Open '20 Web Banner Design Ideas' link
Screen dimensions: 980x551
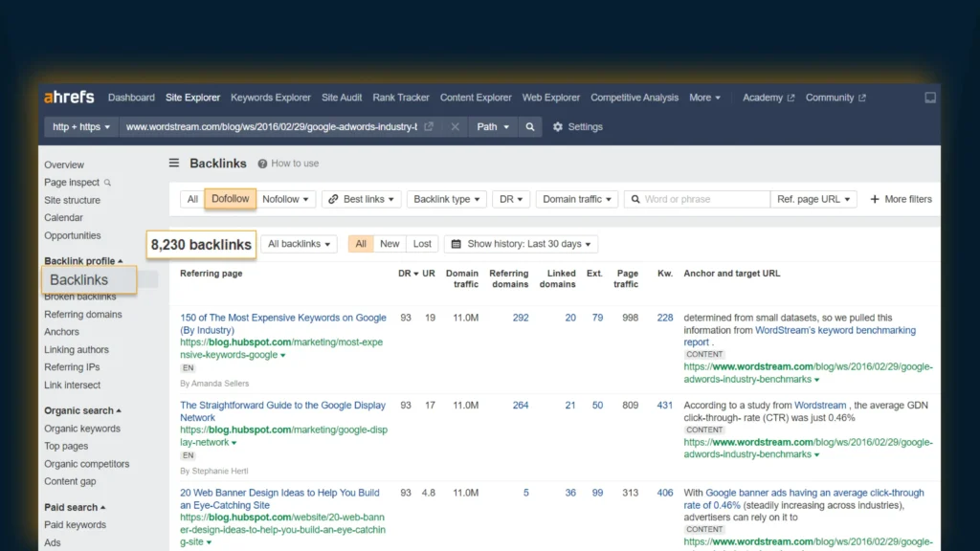click(x=279, y=498)
